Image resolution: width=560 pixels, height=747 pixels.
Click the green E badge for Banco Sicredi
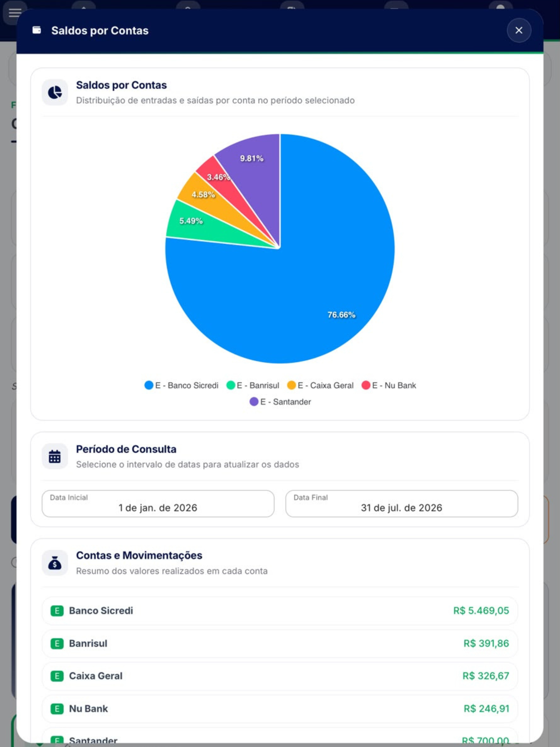[x=57, y=611]
